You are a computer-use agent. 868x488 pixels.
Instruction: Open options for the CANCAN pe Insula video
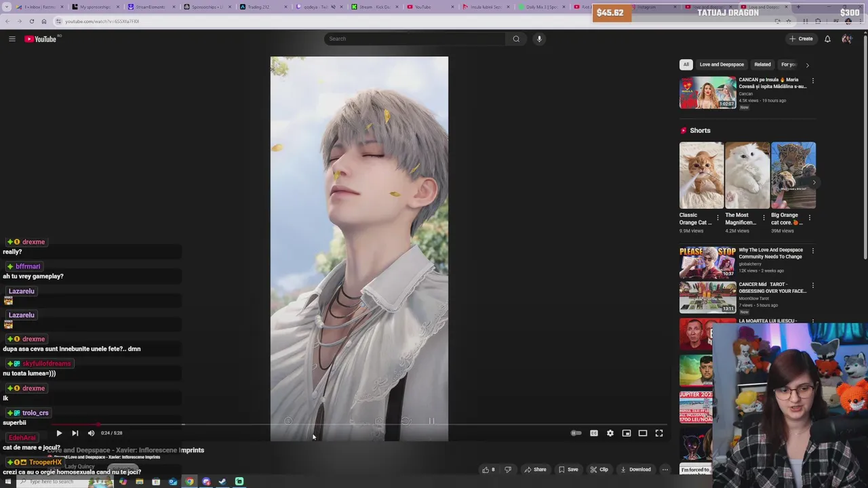click(812, 81)
